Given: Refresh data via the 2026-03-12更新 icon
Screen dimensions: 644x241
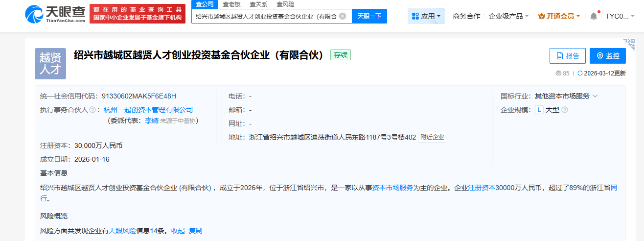Looking at the screenshot, I should pyautogui.click(x=580, y=73).
